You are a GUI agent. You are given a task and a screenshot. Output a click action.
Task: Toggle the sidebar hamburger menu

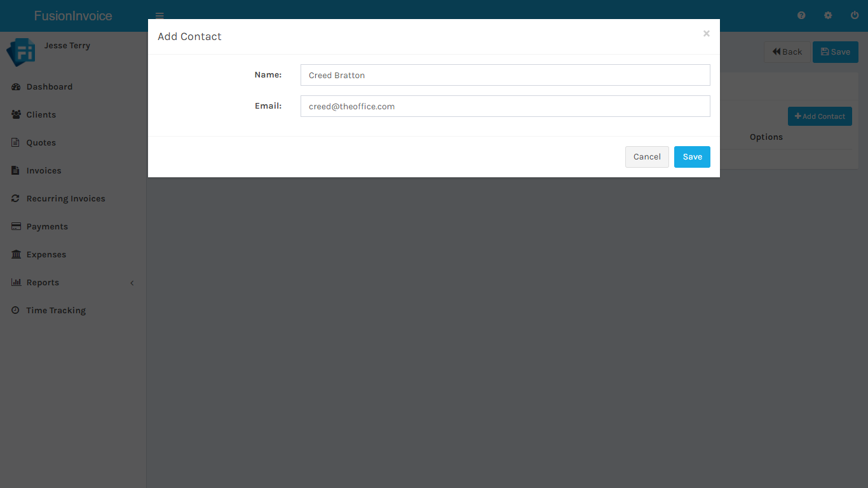pos(159,16)
